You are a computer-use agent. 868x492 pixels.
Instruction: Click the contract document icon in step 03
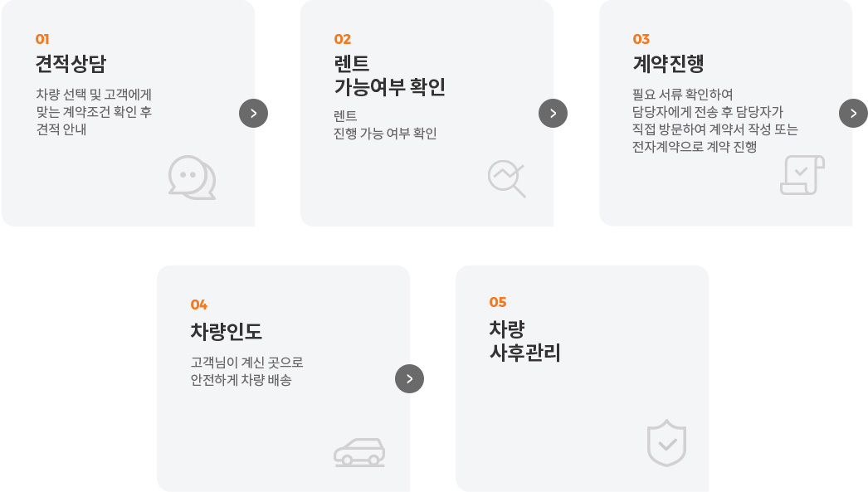[802, 175]
